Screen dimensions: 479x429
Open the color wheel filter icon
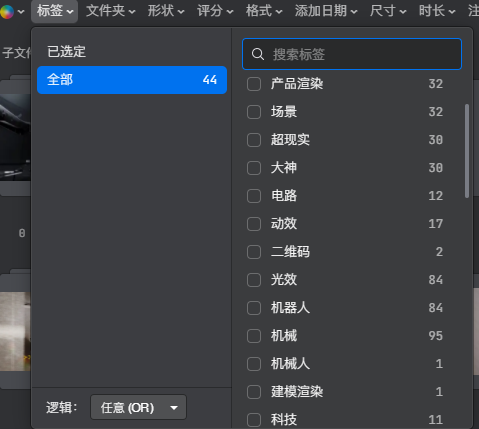[7, 12]
